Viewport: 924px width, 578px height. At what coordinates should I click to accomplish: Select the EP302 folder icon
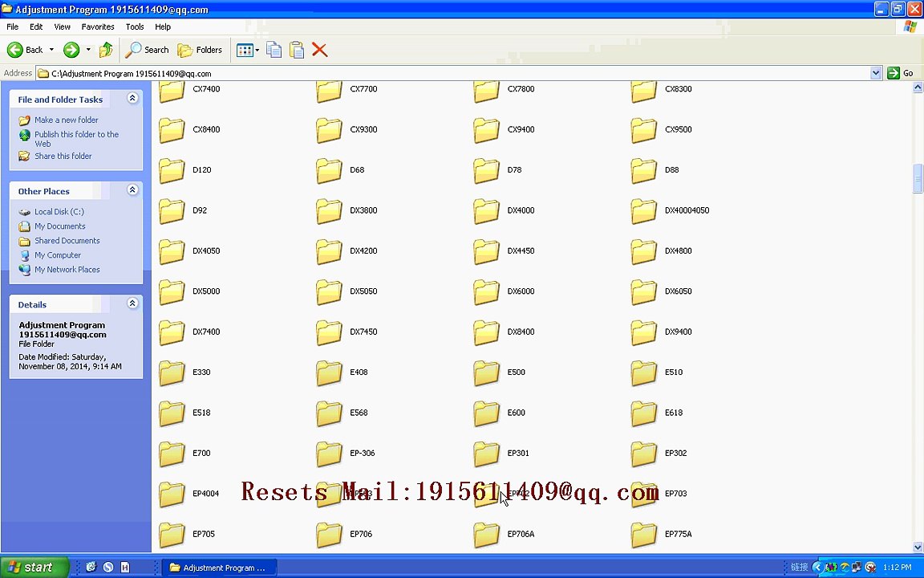coord(644,454)
